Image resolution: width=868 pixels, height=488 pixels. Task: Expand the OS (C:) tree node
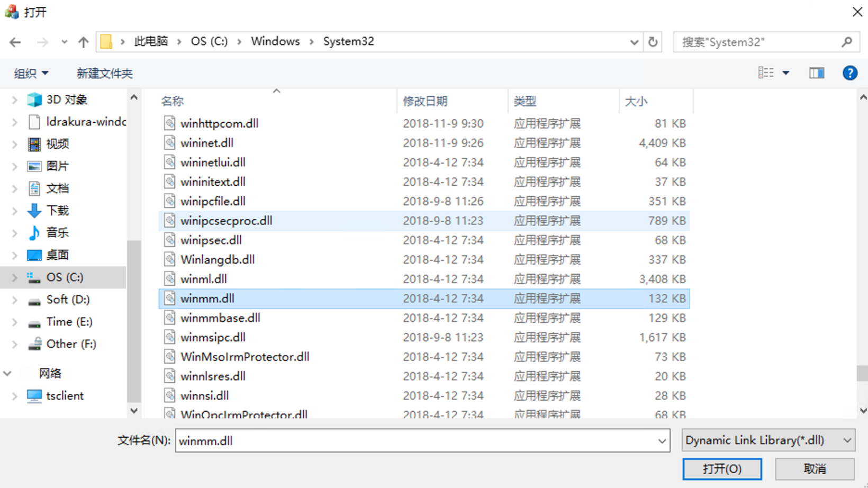tap(15, 277)
